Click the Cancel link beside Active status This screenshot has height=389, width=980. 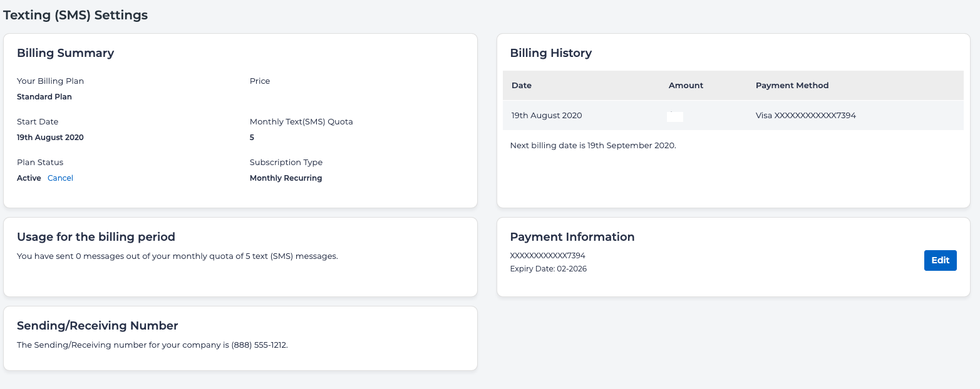(60, 178)
